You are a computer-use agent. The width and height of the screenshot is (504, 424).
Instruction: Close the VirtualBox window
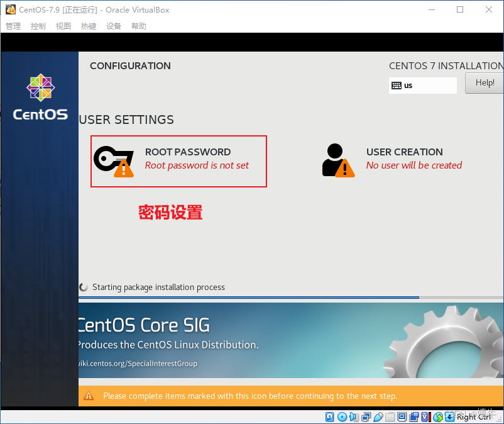(488, 9)
